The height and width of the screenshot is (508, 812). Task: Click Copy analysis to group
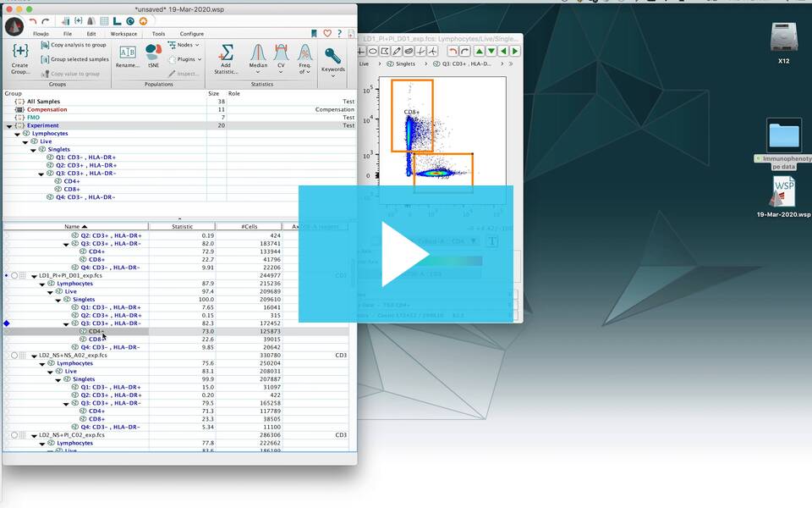74,45
